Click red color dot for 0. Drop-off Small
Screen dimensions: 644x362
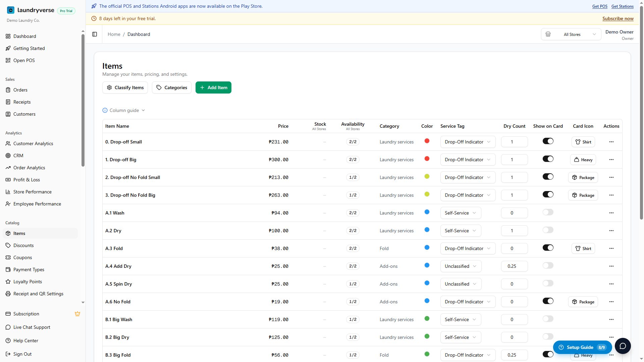click(x=427, y=141)
